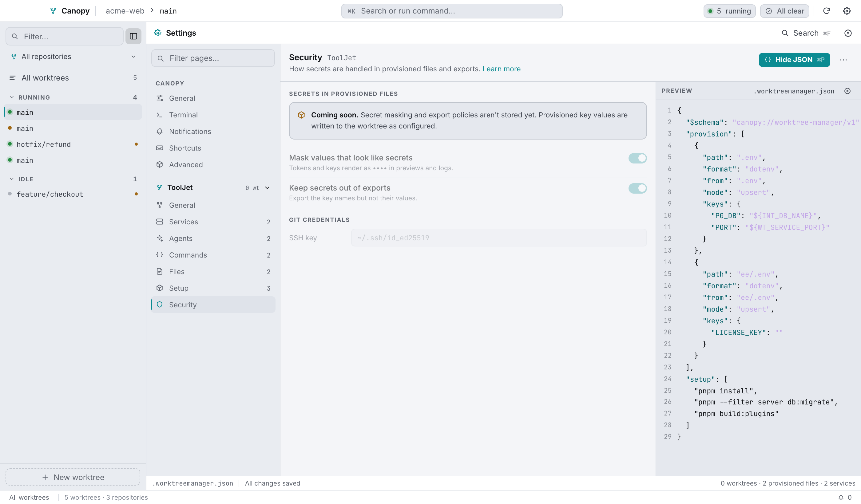
Task: Collapse the RUNNING worktrees group
Action: point(12,97)
